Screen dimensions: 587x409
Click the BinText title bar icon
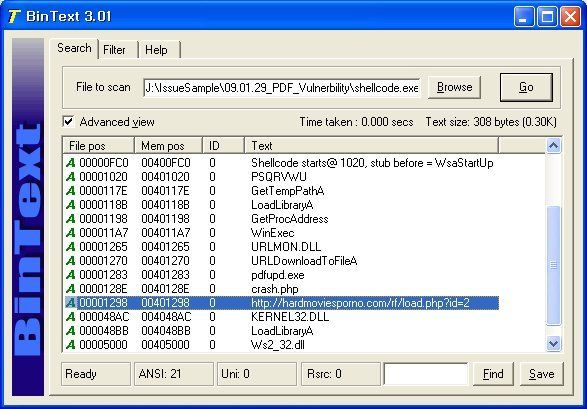(x=14, y=16)
